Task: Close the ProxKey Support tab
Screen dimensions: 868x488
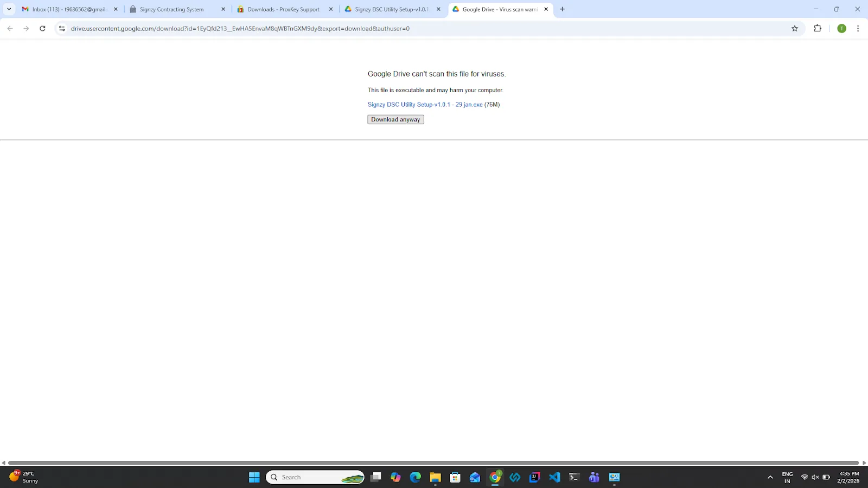Action: [x=331, y=9]
